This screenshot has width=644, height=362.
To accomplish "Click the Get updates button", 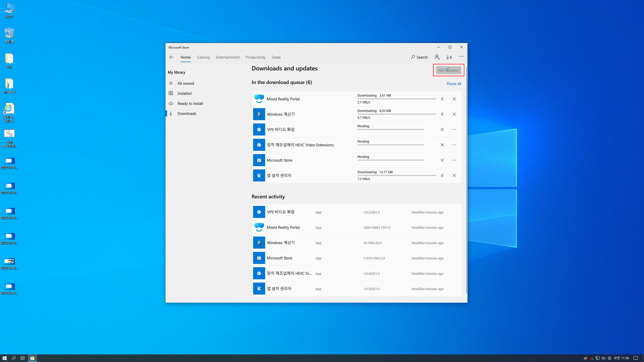I will click(x=448, y=70).
